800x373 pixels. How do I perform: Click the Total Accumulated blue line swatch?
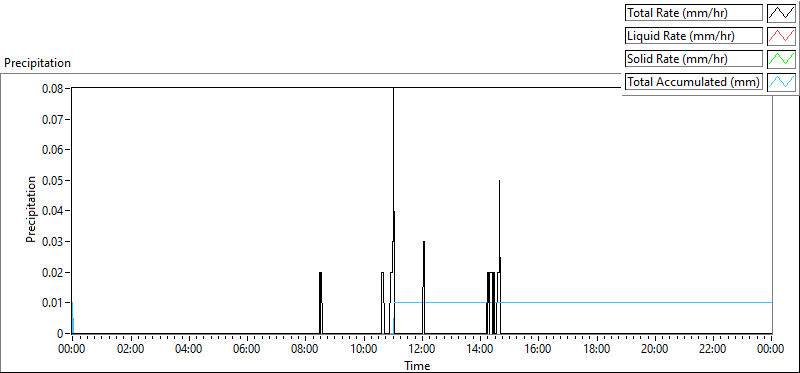(x=781, y=82)
